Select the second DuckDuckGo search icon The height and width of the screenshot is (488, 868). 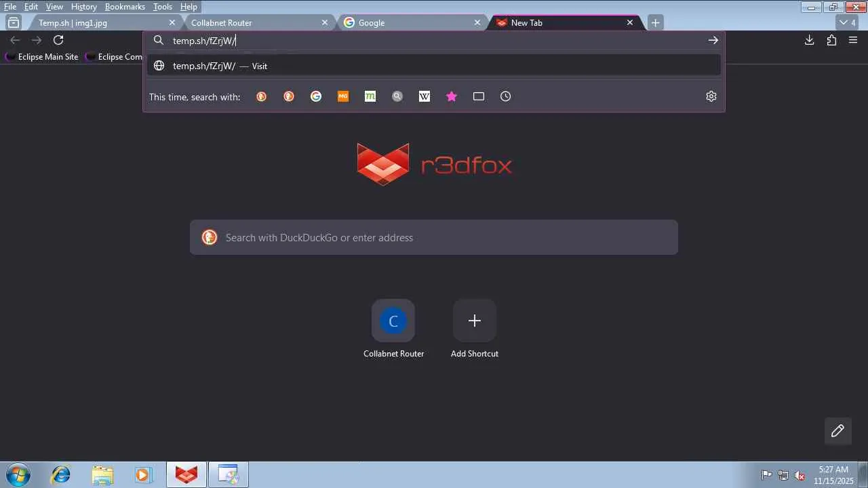289,96
